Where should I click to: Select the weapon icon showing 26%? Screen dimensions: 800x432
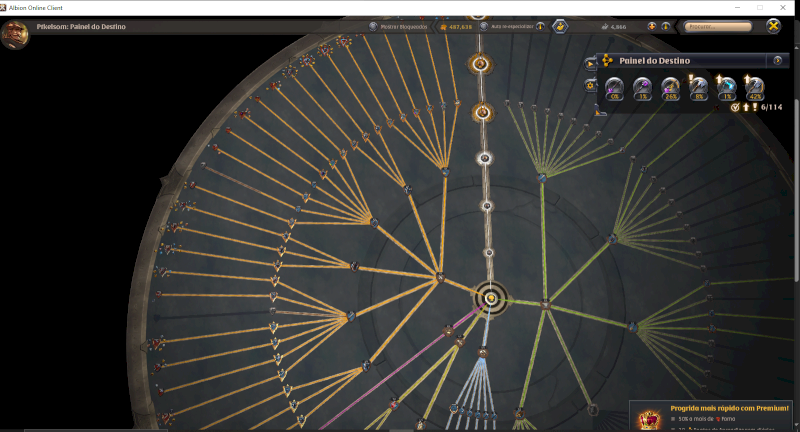670,88
